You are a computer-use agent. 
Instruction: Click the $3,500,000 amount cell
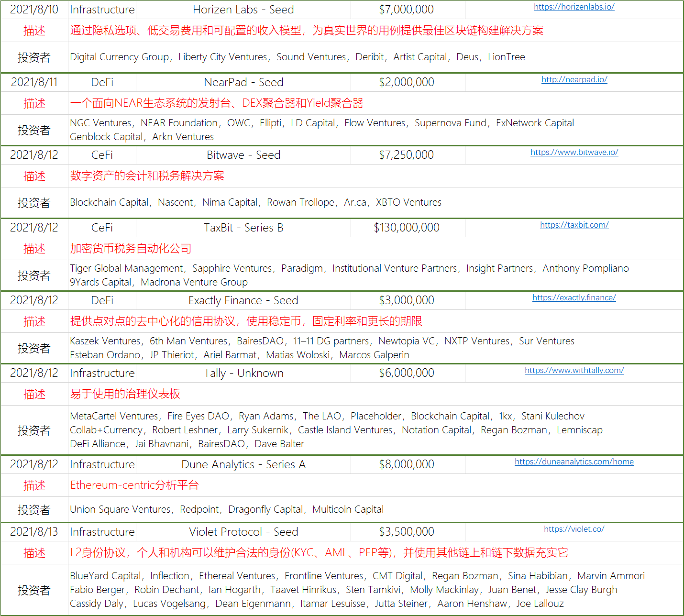tap(408, 532)
